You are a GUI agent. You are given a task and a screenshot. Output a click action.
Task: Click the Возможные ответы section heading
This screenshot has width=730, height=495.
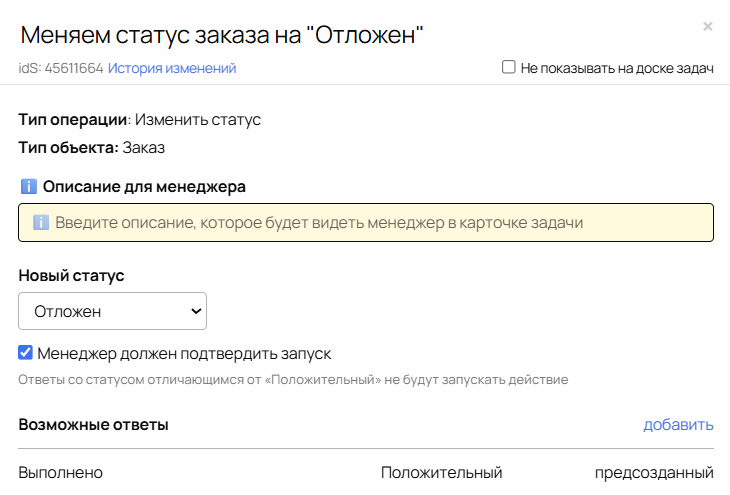(93, 425)
